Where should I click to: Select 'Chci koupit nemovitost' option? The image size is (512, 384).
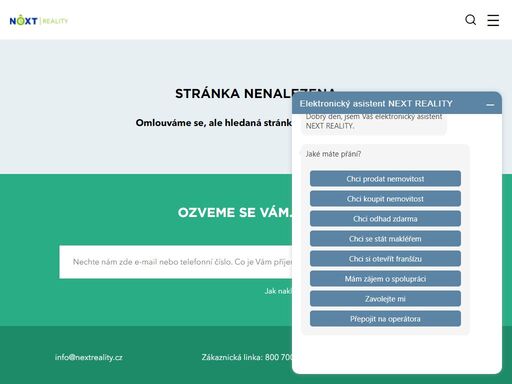[x=385, y=199]
